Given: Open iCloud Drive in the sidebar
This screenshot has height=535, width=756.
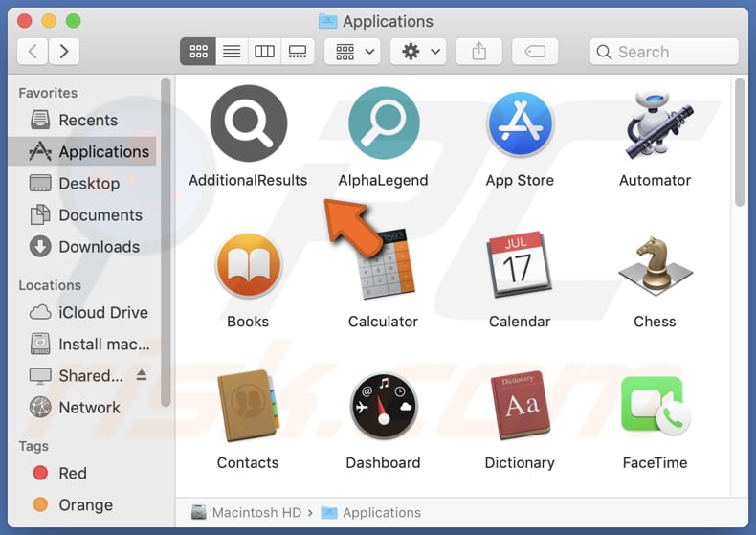Looking at the screenshot, I should point(82,312).
